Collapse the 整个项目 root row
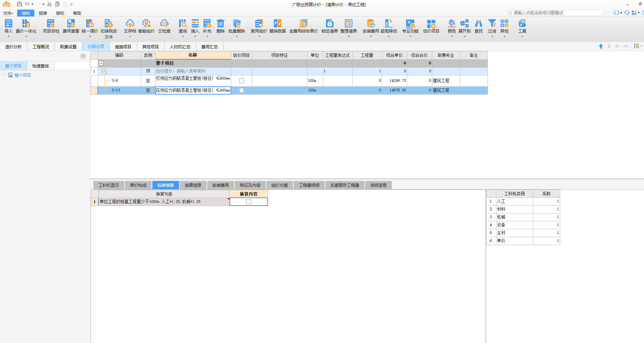 tap(101, 63)
